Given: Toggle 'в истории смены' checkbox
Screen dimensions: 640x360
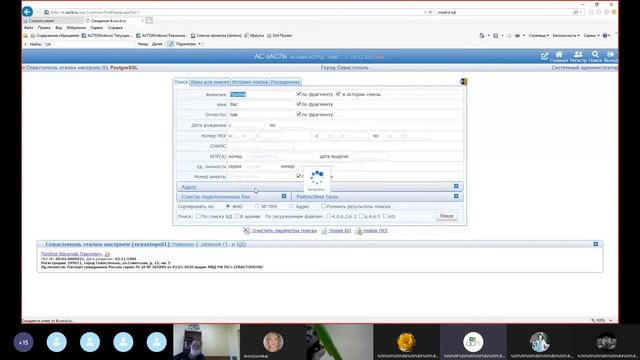Looking at the screenshot, I should (338, 94).
